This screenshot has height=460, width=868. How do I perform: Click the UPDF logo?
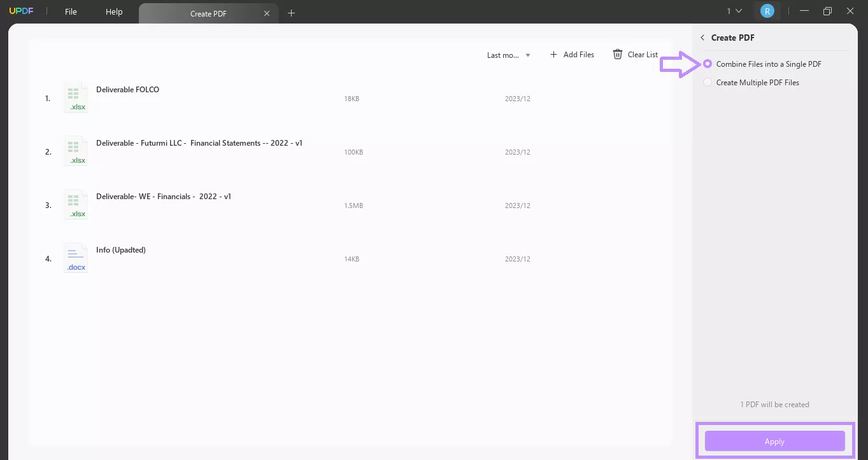click(21, 11)
